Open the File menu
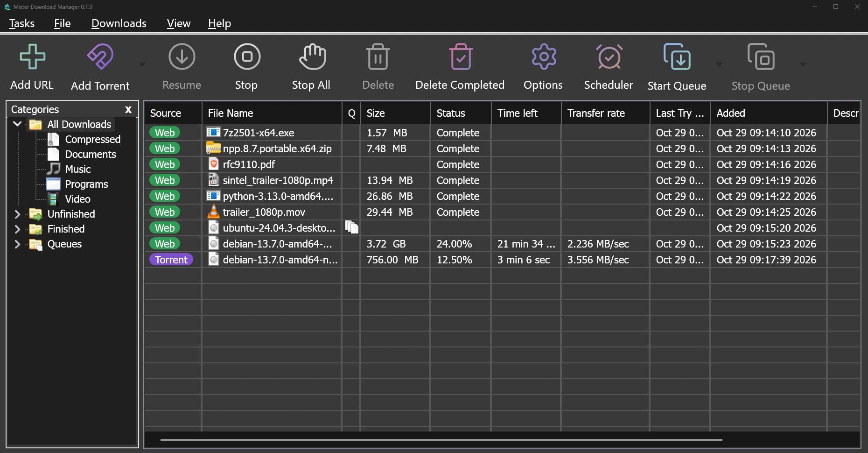This screenshot has width=868, height=453. tap(62, 23)
